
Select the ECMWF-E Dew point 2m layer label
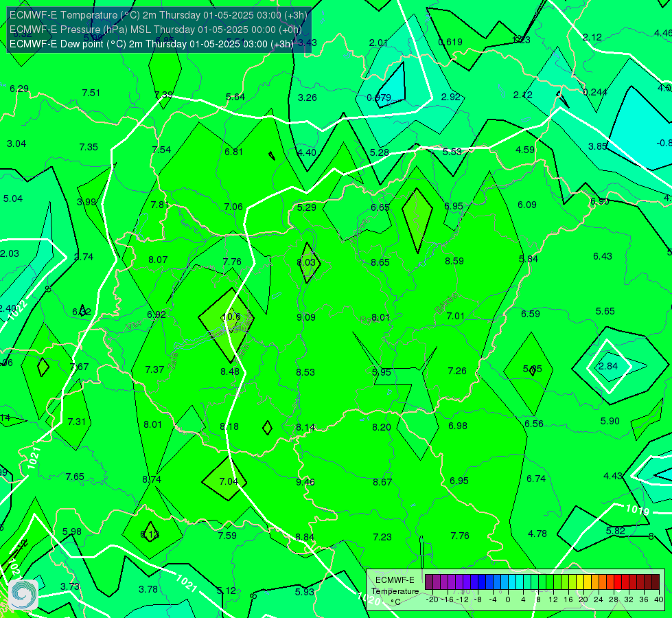[x=152, y=44]
